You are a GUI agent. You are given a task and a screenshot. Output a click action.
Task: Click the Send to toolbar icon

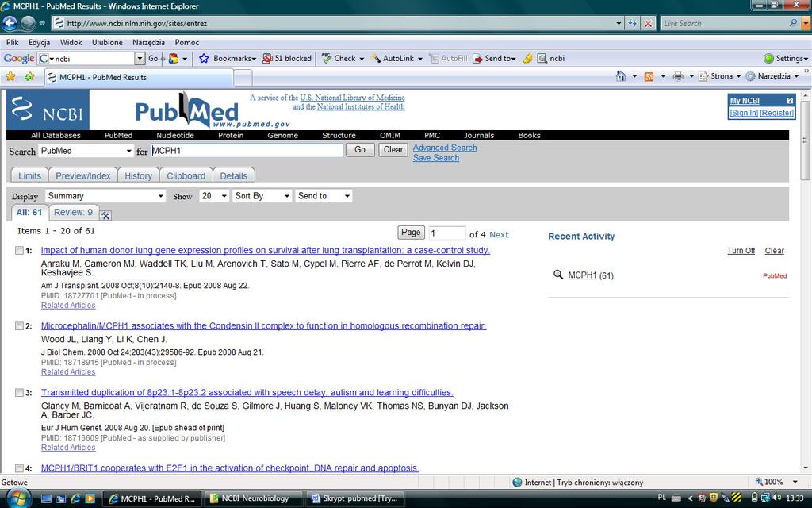click(477, 59)
